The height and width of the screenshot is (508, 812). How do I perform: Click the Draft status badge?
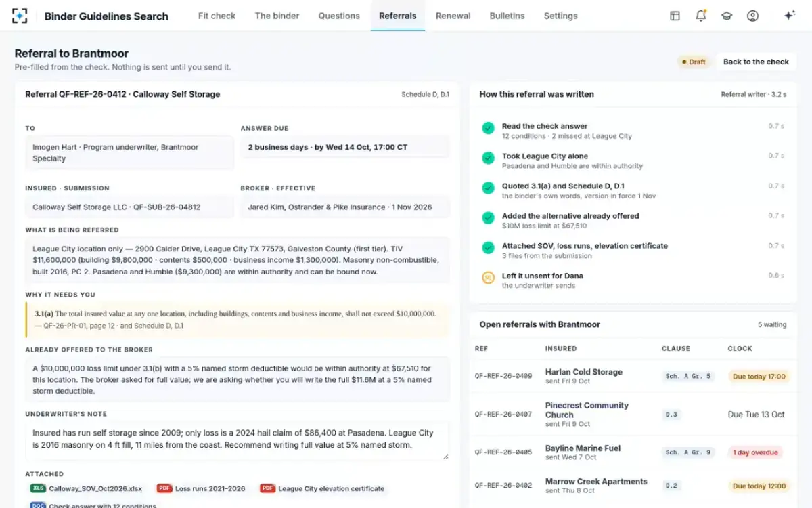694,62
